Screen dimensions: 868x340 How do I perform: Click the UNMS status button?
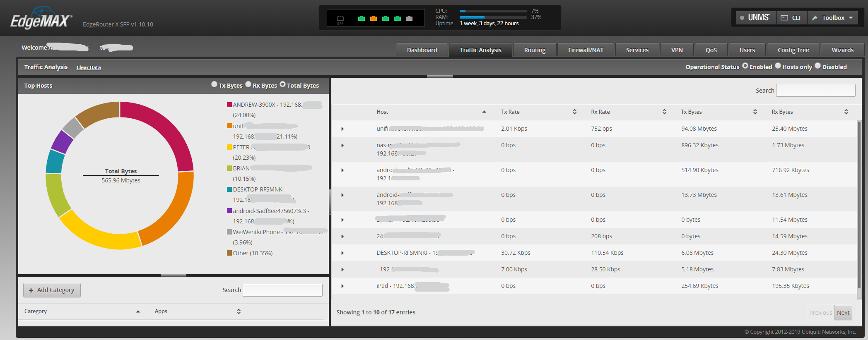coord(755,18)
